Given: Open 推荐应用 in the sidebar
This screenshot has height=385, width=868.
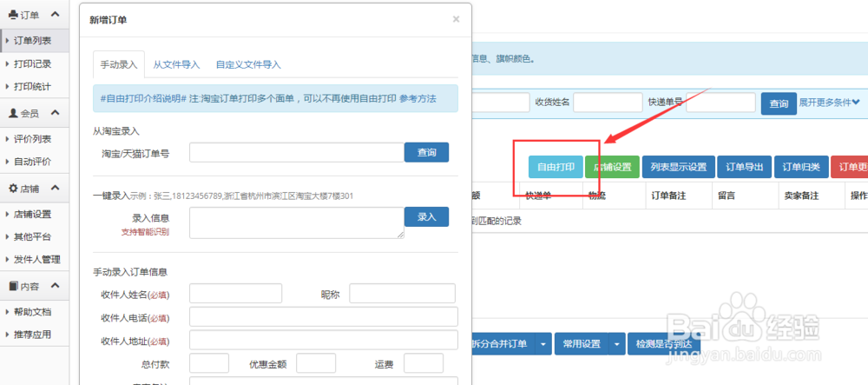Looking at the screenshot, I should click(x=35, y=335).
